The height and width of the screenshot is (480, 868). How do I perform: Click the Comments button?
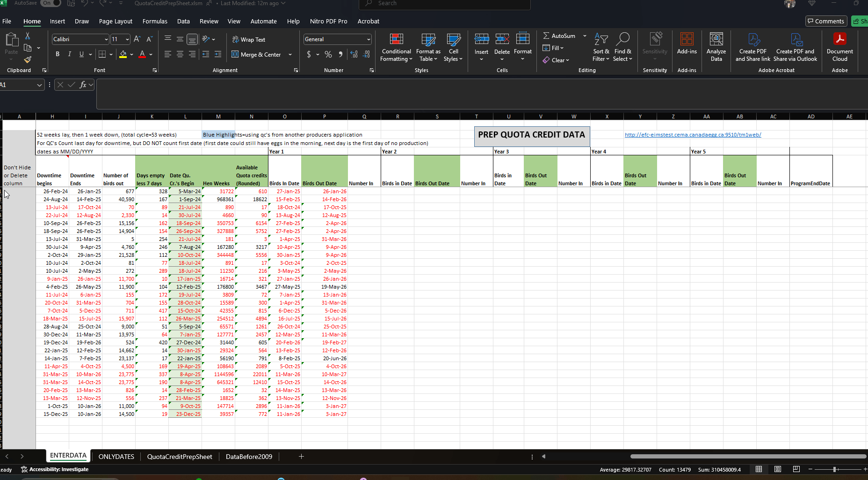pyautogui.click(x=826, y=21)
